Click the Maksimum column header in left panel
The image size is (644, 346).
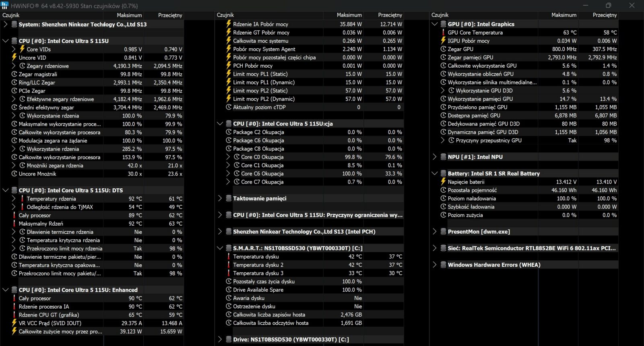coord(129,15)
